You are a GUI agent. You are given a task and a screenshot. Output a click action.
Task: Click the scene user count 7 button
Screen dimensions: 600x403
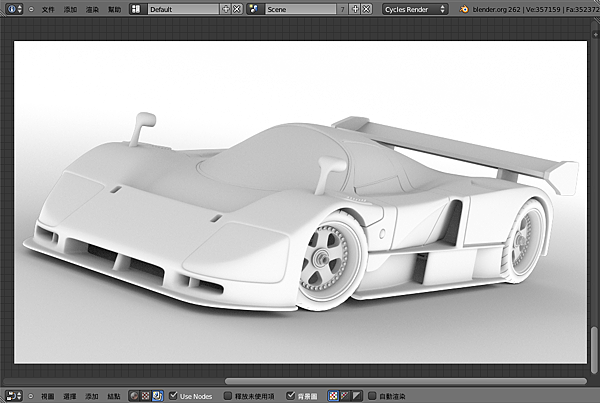(x=342, y=9)
